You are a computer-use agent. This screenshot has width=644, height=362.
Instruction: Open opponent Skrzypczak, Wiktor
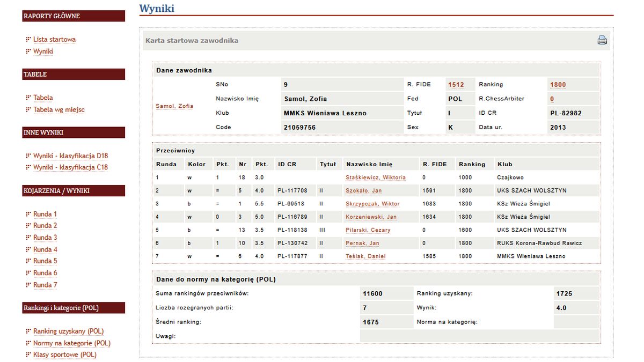372,204
